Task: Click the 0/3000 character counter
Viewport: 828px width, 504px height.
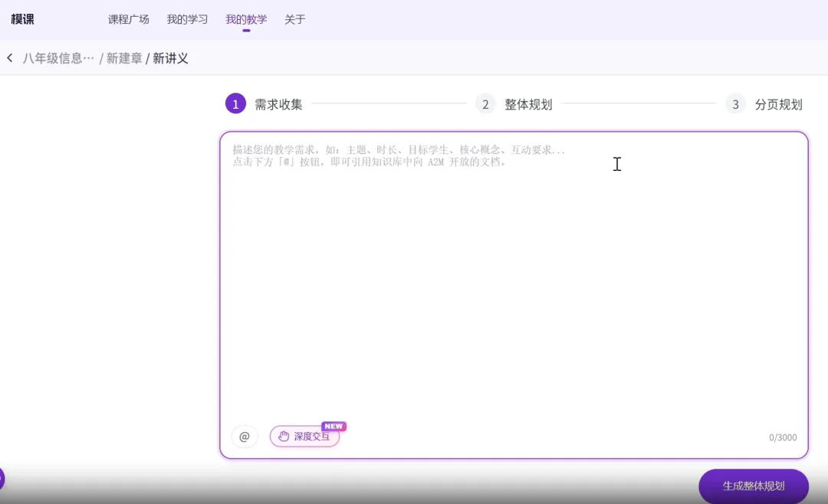Action: pyautogui.click(x=783, y=437)
